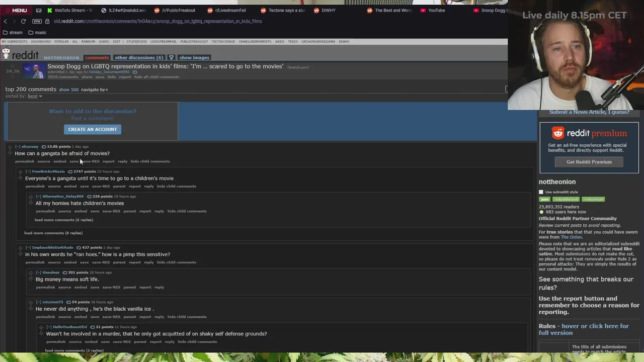Switch to the Tectone says a slur tab
644x362 pixels.
[x=283, y=10]
